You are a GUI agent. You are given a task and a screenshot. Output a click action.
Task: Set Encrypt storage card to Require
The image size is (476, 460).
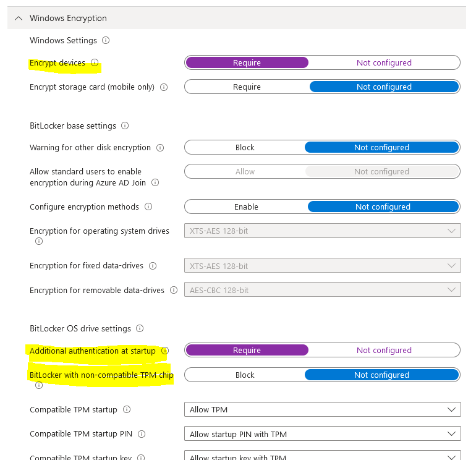[x=247, y=87]
